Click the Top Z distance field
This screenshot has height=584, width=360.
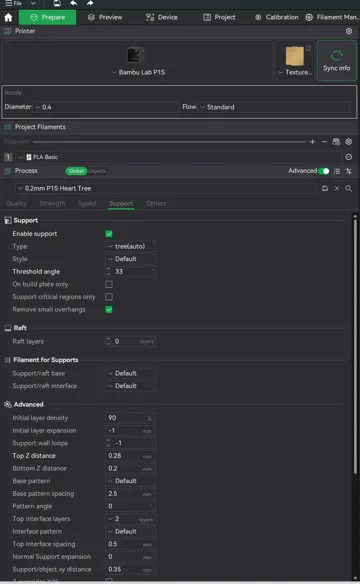click(x=130, y=456)
